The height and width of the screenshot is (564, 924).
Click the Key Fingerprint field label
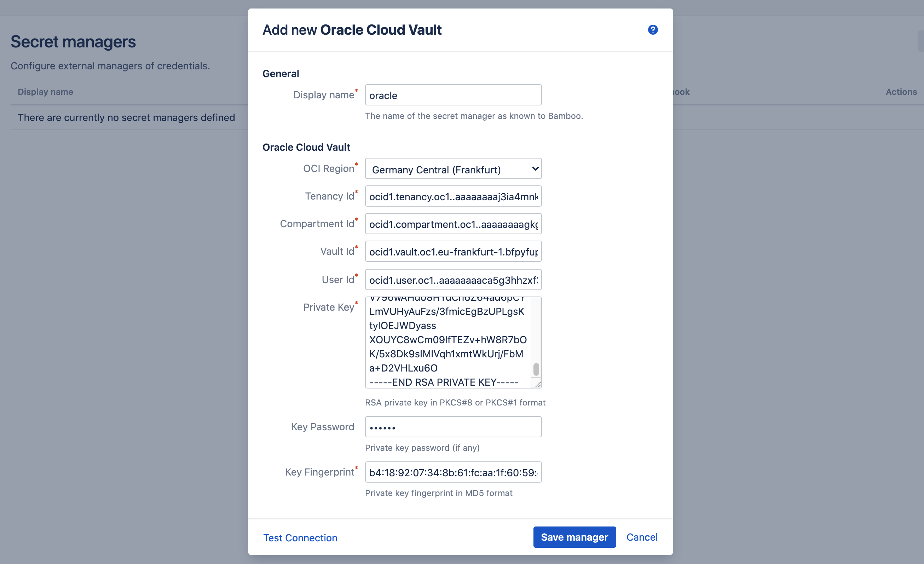click(x=319, y=472)
